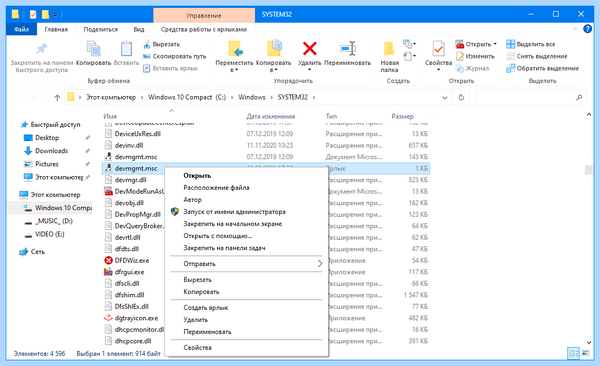The width and height of the screenshot is (600, 366).
Task: Click the Rename (Переименовать) ribbon icon
Action: coord(348,49)
